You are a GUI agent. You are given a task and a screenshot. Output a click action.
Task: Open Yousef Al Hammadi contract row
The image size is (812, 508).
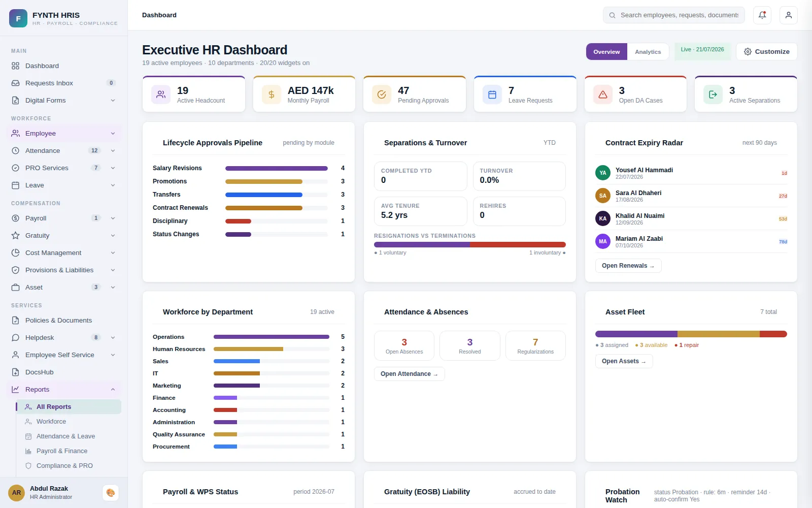691,173
